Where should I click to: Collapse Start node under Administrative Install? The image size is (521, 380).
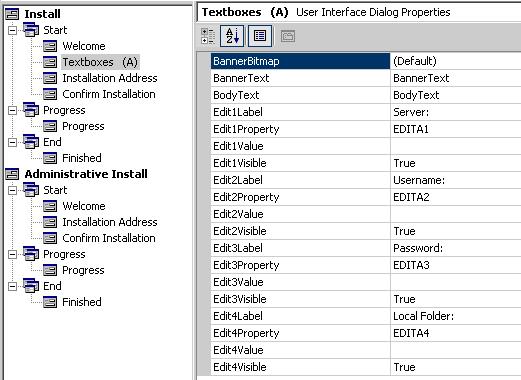(12, 190)
